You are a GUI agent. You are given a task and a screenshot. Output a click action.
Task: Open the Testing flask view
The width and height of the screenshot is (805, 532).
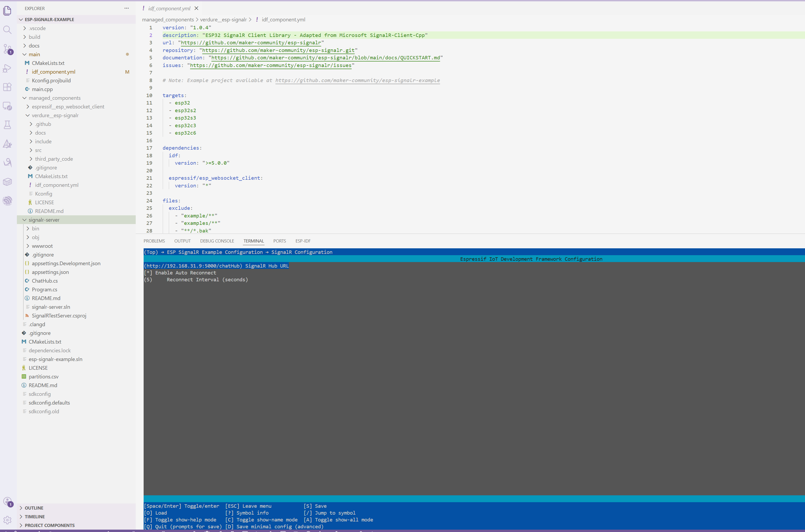click(7, 125)
